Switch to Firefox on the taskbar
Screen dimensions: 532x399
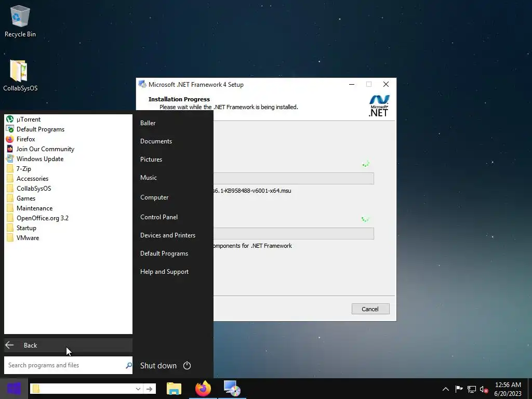[x=203, y=389]
